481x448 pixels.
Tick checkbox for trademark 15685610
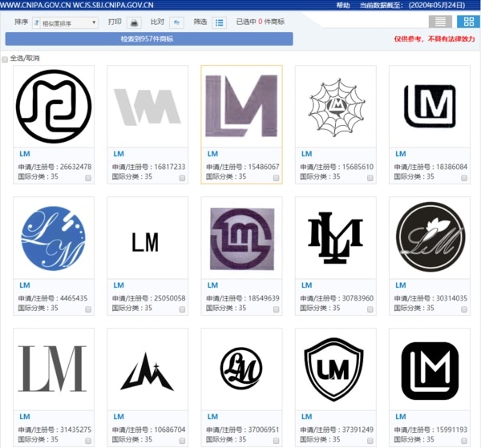point(370,178)
